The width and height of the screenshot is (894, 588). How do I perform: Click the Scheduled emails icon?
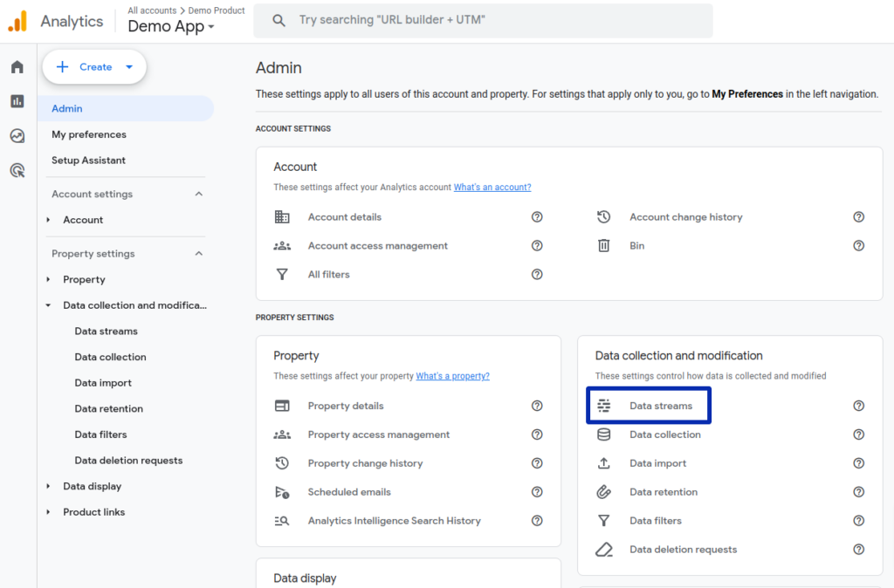pos(282,492)
